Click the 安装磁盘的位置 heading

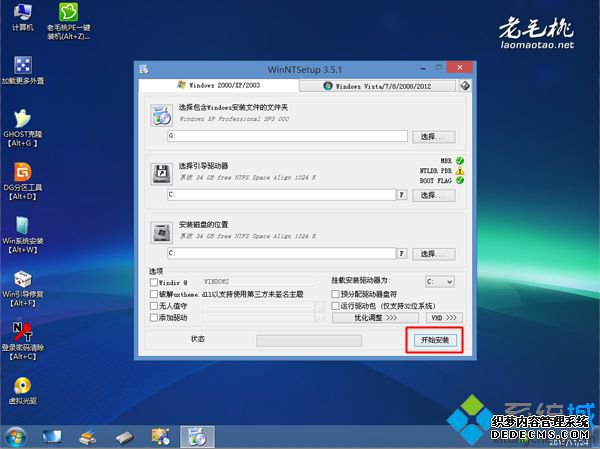coord(204,224)
